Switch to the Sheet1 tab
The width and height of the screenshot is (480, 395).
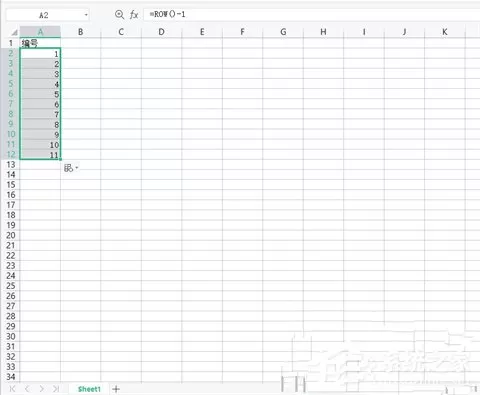89,389
